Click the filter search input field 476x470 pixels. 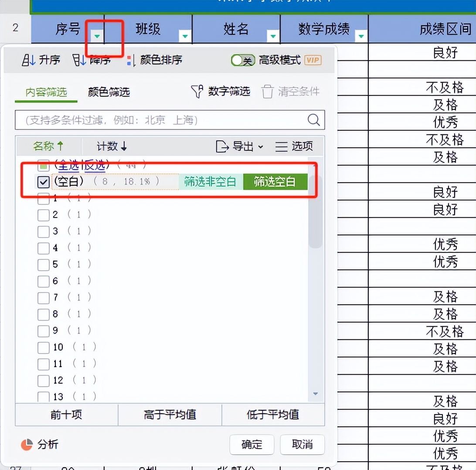click(x=170, y=120)
